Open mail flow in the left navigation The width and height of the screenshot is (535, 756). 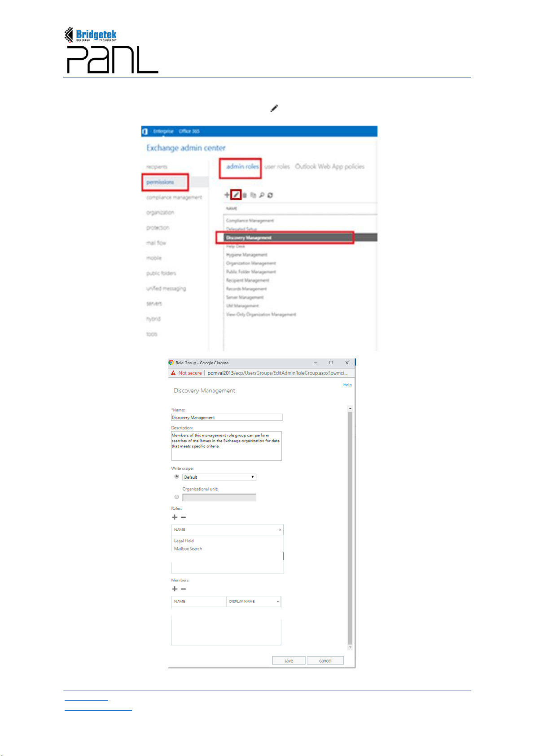point(156,243)
